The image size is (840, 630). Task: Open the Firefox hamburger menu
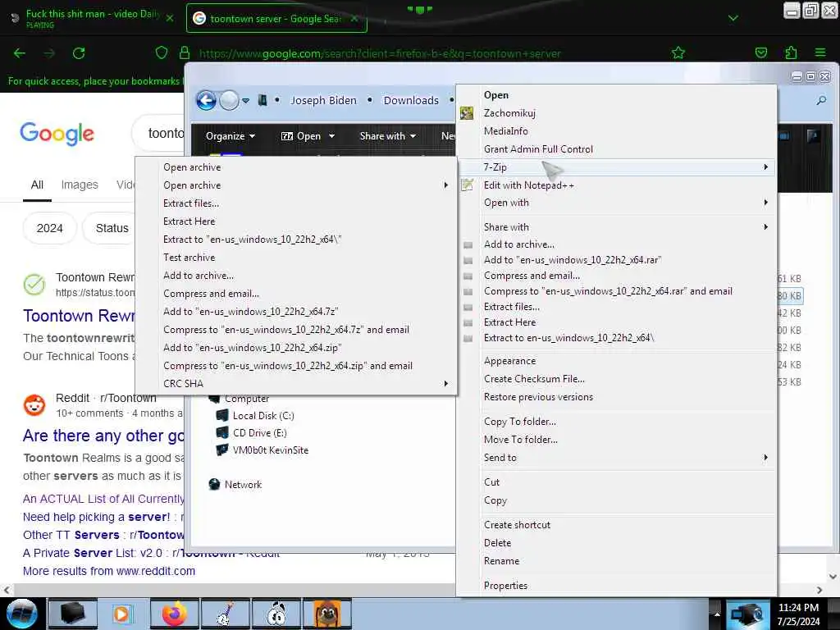tap(820, 52)
